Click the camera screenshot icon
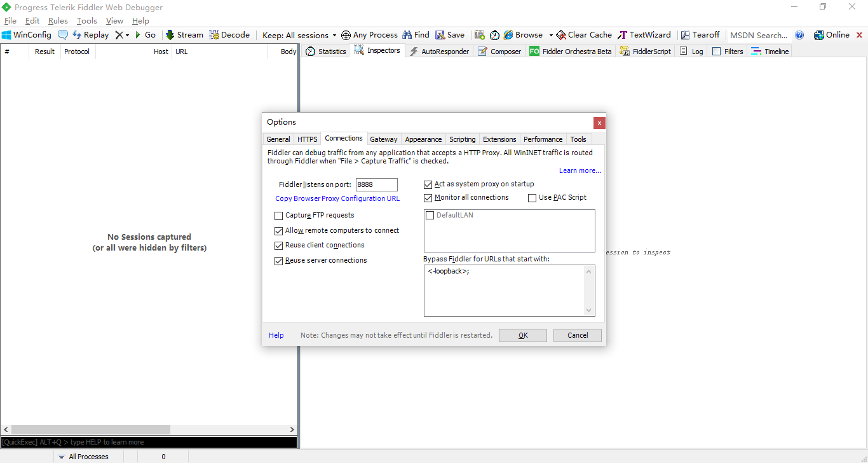Viewport: 868px width, 463px height. [x=479, y=35]
